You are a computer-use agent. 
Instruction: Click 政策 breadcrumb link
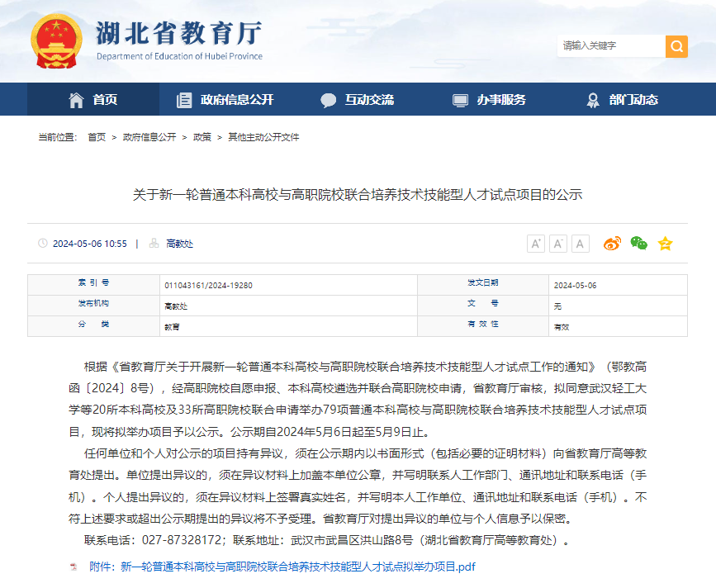click(202, 137)
